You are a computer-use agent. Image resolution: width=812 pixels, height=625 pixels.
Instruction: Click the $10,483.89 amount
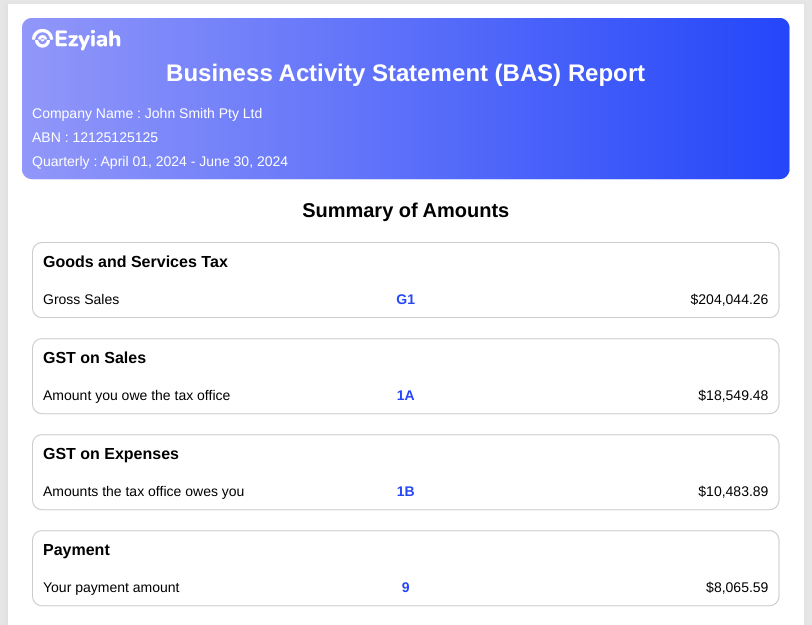click(x=733, y=491)
